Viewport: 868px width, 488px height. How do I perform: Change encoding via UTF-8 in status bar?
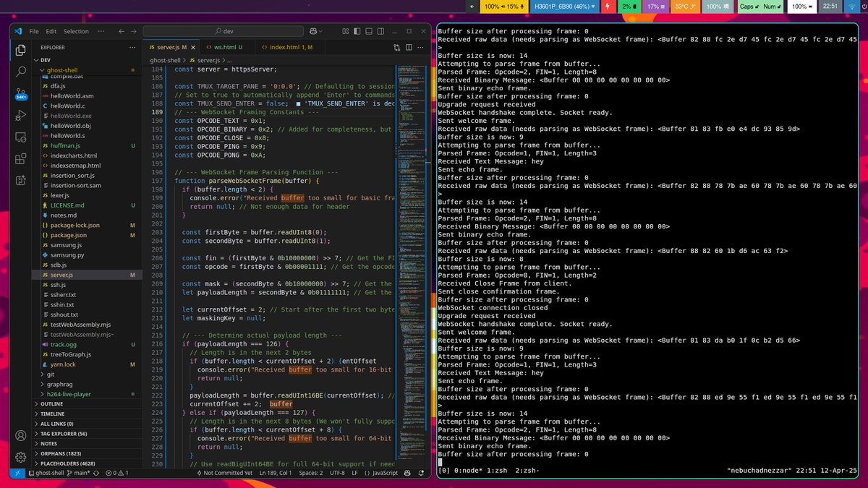[338, 473]
